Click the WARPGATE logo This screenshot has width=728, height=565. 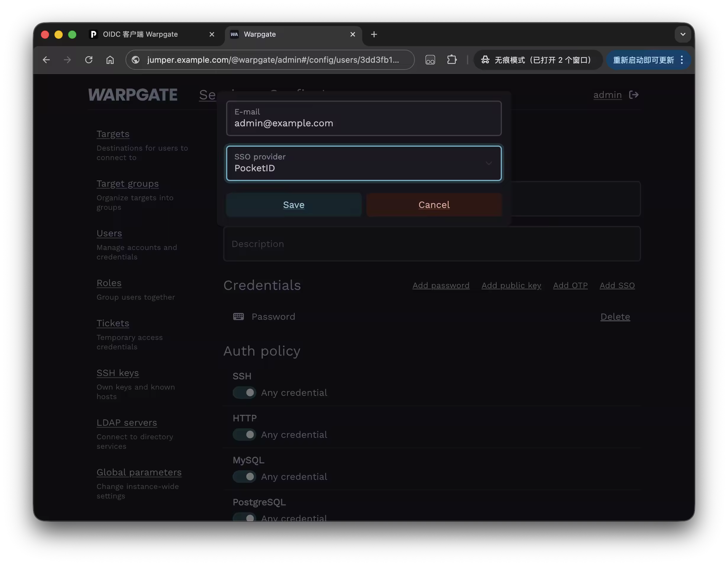(x=133, y=95)
